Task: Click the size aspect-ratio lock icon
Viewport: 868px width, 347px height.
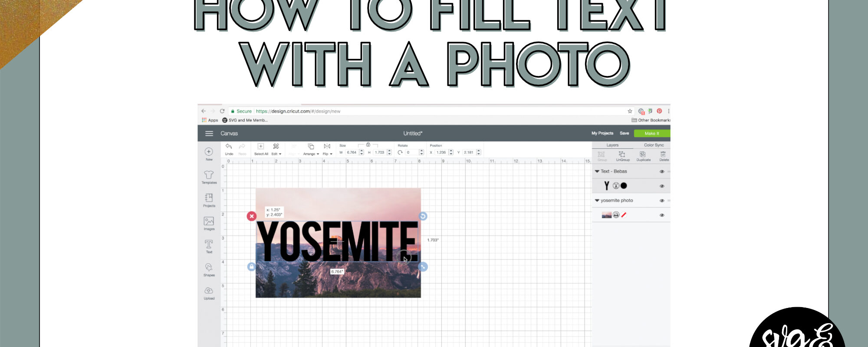Action: pos(368,144)
